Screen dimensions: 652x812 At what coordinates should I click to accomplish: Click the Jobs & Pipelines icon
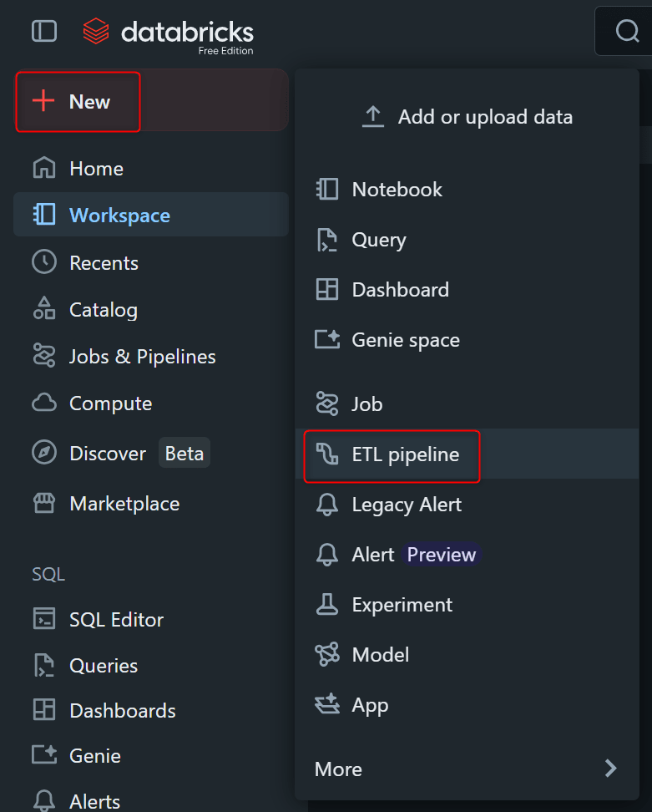(x=43, y=357)
